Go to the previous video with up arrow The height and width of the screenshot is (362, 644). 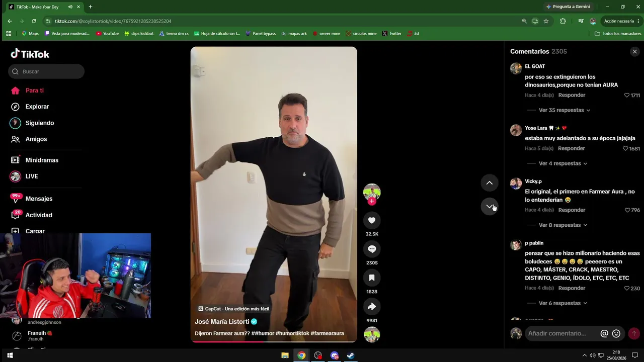[490, 183]
